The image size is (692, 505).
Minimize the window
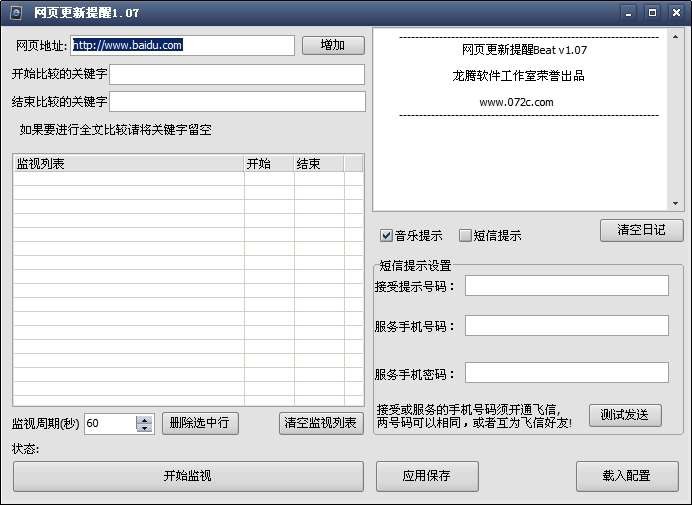628,13
